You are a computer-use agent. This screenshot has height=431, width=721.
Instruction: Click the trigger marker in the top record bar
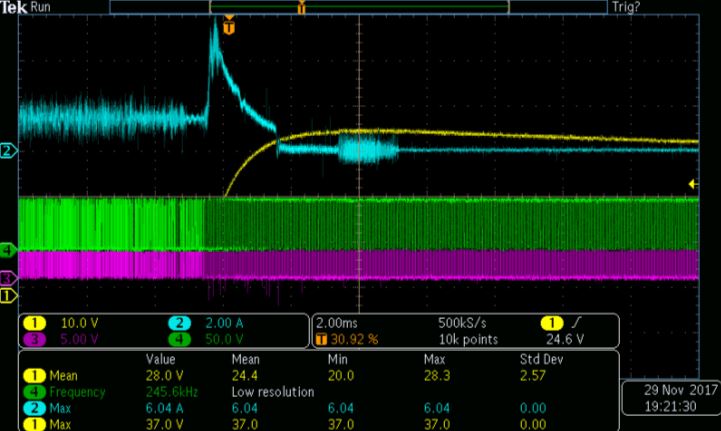[x=301, y=7]
